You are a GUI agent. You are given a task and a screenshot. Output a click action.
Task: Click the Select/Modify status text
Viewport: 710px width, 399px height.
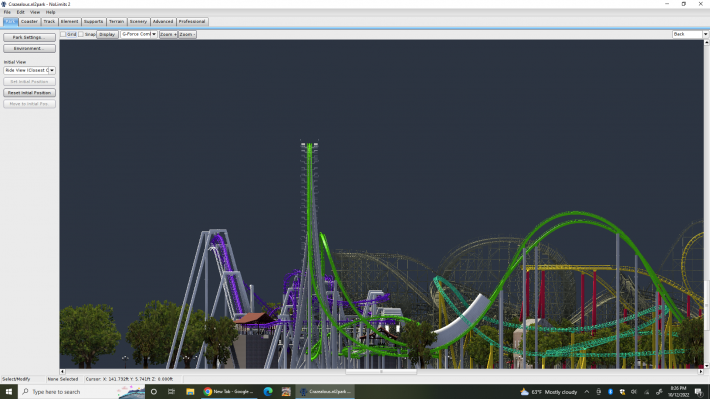click(x=16, y=379)
